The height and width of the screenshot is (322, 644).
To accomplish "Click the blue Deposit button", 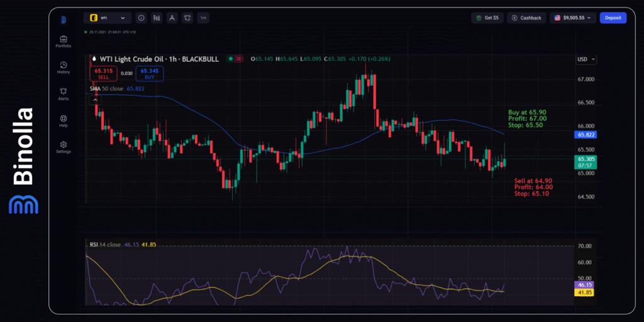I will (x=613, y=18).
